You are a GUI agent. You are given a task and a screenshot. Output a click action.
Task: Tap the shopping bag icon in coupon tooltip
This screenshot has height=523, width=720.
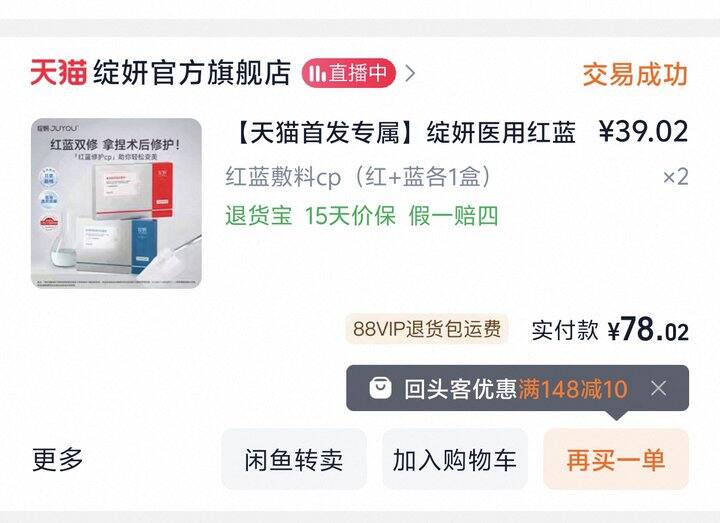[381, 388]
